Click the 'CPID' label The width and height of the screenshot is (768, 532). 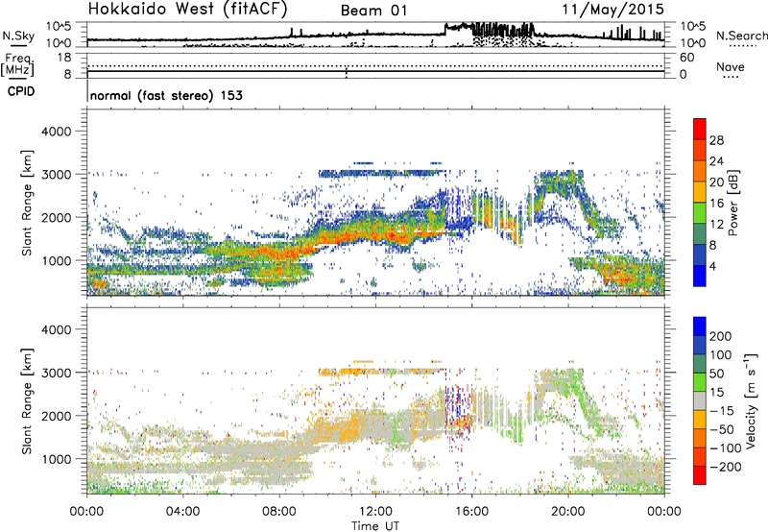(x=21, y=91)
